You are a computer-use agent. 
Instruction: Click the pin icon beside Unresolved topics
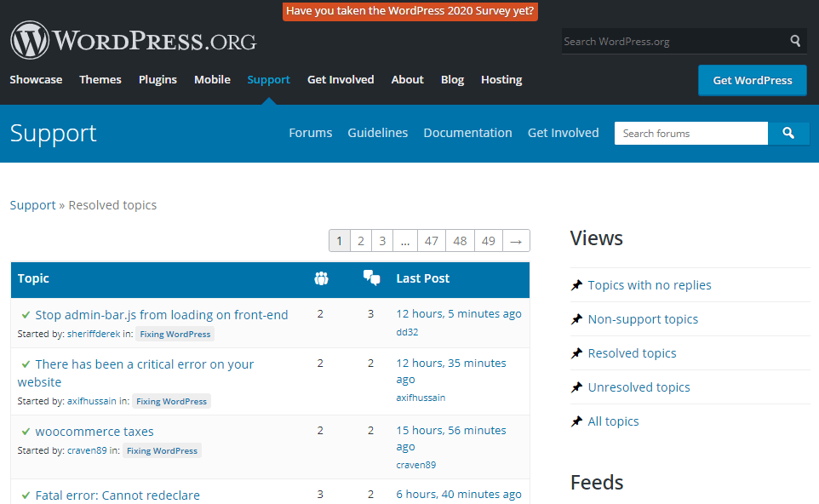click(x=576, y=387)
